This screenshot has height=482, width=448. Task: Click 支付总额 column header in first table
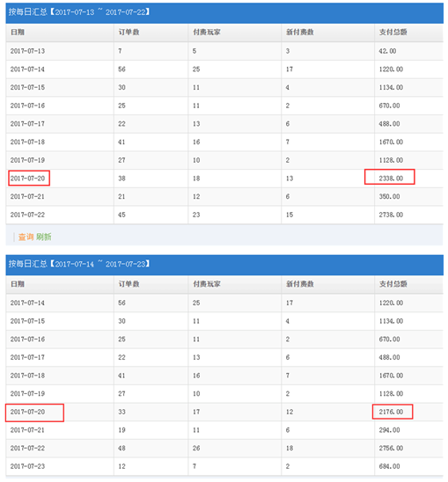[x=393, y=32]
